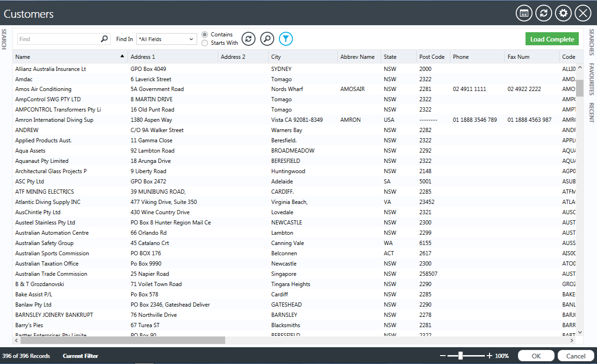Viewport: 597px width, 364px height.
Task: Select the Amdac customer name
Action: [x=23, y=79]
